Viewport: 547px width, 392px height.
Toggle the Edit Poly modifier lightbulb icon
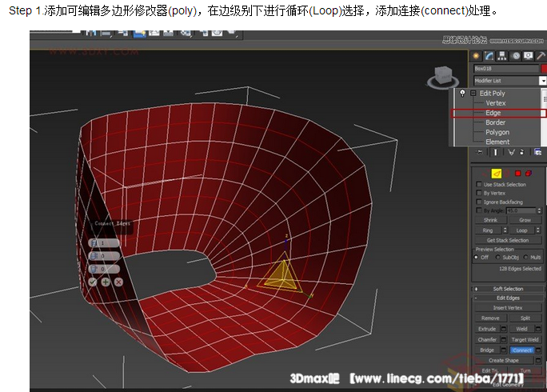(x=462, y=94)
